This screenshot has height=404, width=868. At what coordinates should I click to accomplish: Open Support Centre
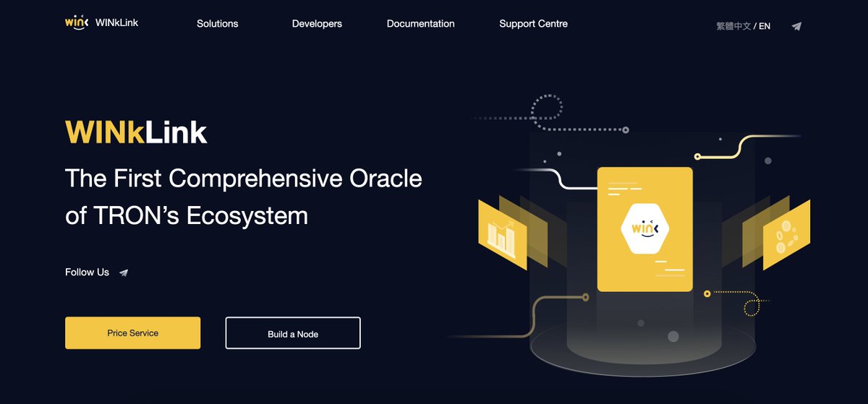533,24
